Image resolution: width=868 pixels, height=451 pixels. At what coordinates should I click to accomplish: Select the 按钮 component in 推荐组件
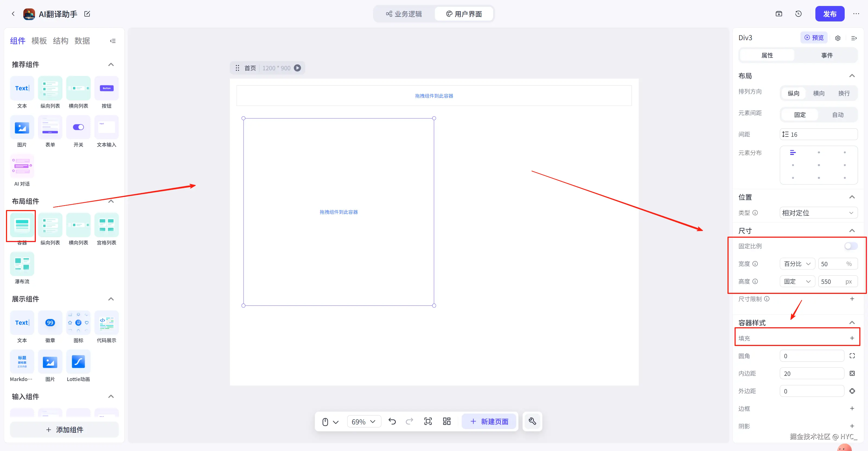107,92
